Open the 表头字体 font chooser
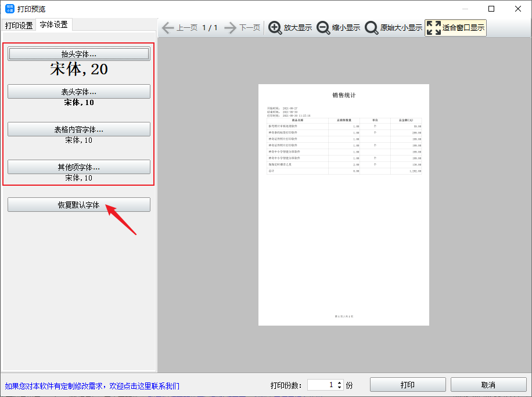 pyautogui.click(x=79, y=92)
